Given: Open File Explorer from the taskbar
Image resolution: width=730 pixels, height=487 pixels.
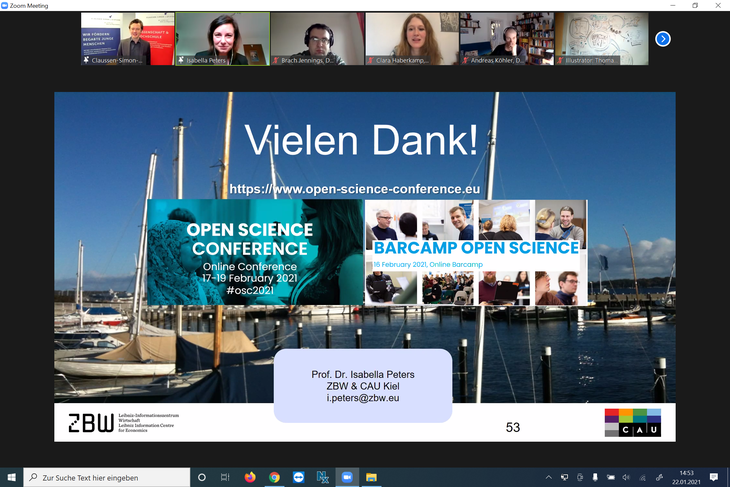Looking at the screenshot, I should click(x=371, y=477).
